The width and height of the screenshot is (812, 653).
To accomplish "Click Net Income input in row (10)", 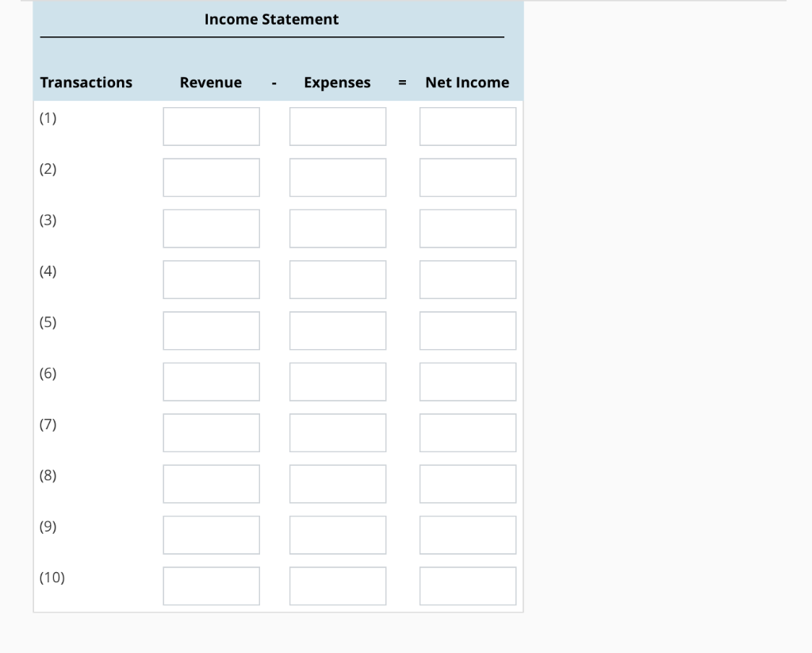I will coord(468,586).
